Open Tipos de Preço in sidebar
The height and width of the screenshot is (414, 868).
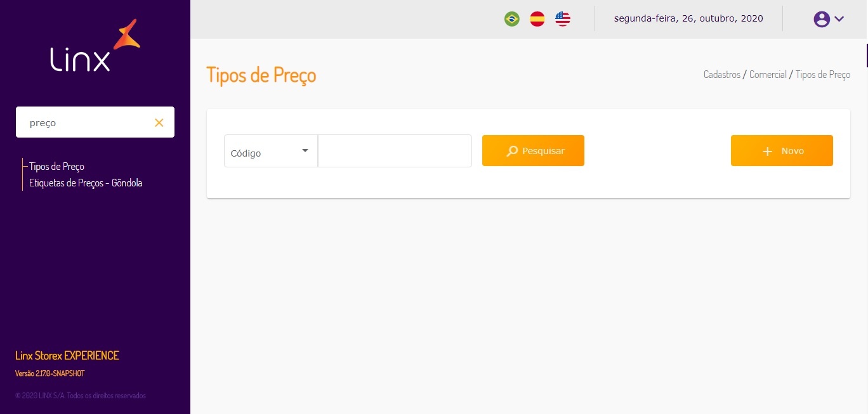pos(56,166)
